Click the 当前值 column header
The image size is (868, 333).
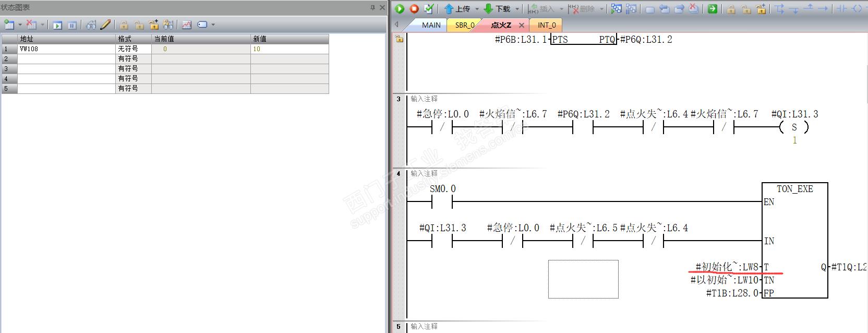tap(201, 39)
